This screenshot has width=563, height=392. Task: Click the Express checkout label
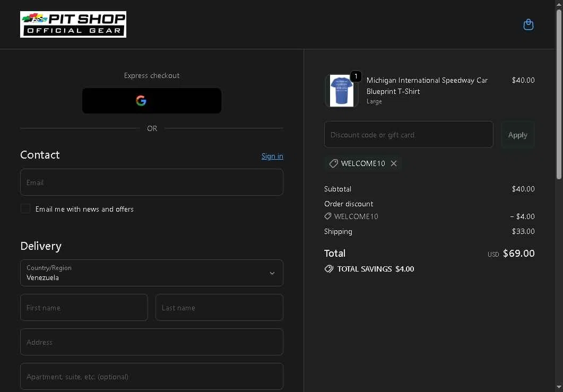tap(152, 75)
